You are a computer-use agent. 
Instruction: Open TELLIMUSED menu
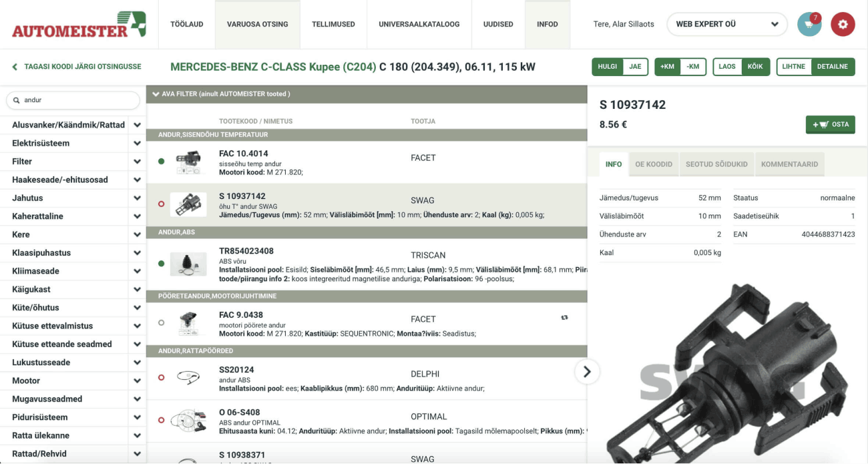(x=333, y=25)
